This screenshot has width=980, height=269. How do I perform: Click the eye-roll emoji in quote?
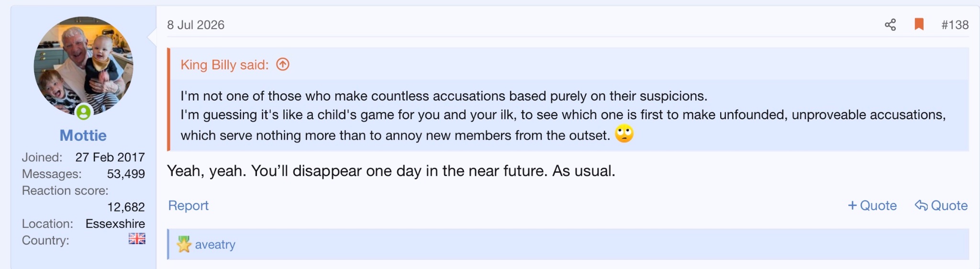[624, 134]
